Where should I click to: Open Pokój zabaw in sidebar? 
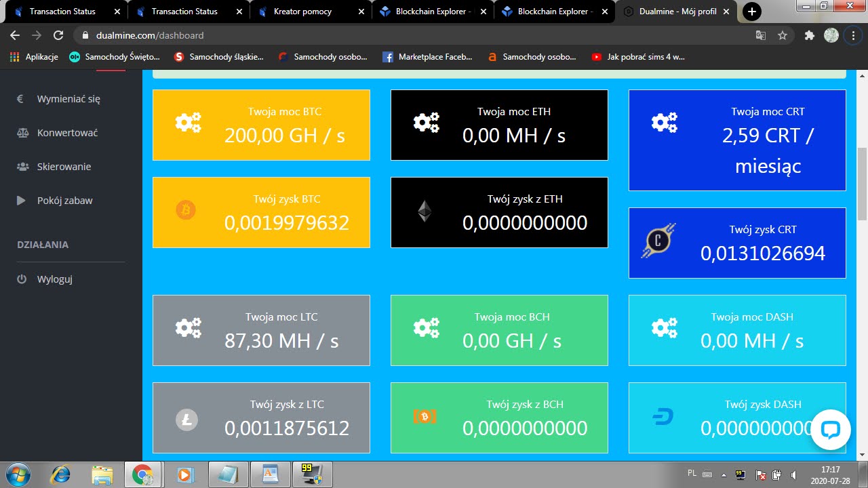(x=64, y=200)
